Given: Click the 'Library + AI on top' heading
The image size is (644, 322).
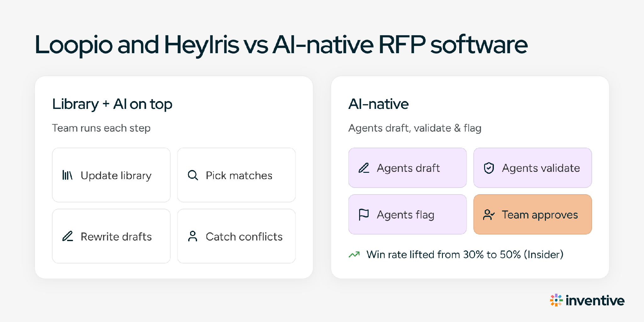Looking at the screenshot, I should coord(112,104).
